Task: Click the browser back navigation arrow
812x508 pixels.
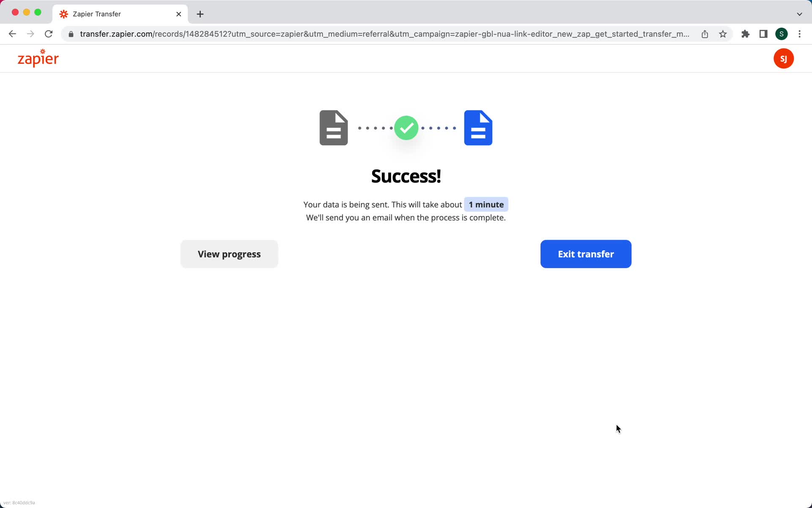Action: [x=11, y=33]
